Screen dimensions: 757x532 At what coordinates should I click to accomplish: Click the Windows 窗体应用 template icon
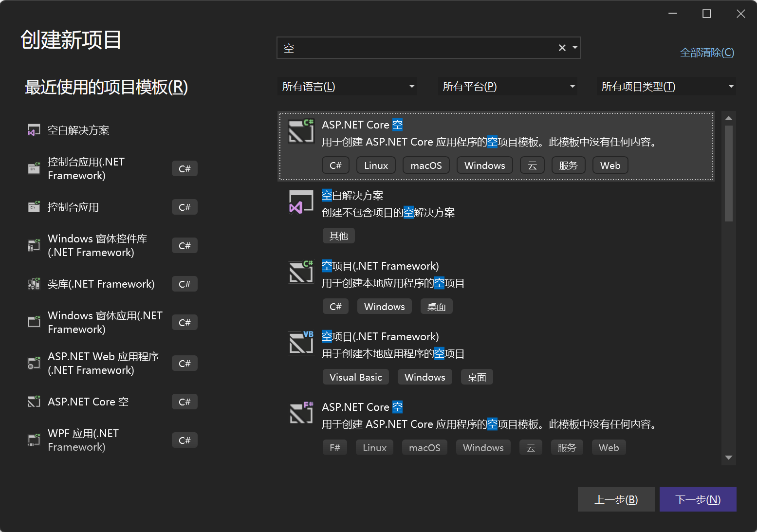[34, 322]
